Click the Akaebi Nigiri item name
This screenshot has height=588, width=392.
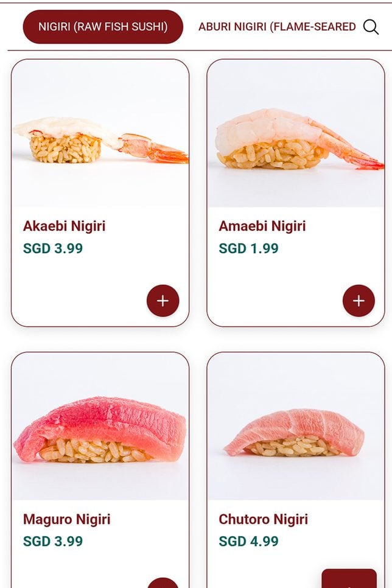(64, 226)
